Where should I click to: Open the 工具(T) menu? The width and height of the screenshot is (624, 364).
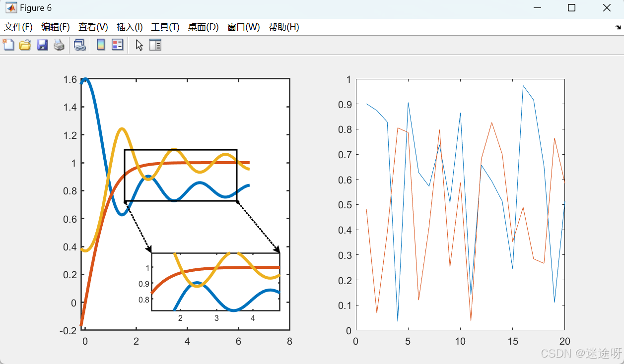165,27
